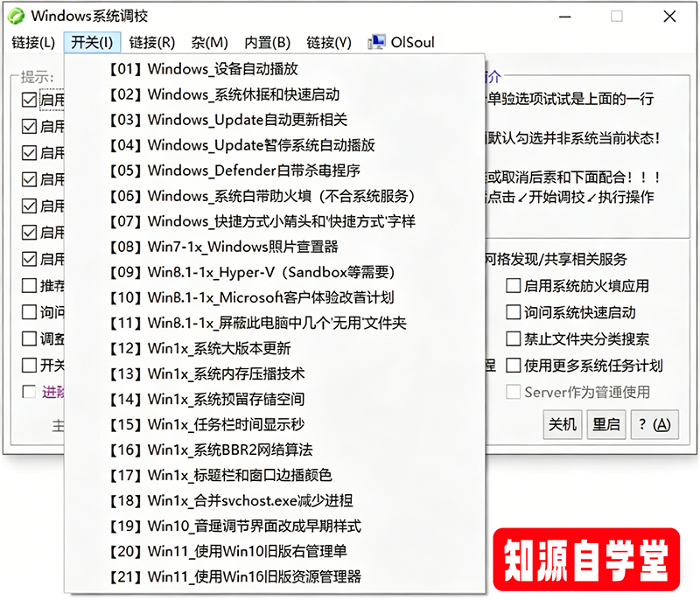
Task: Select 【05】 Windows_Defender自带杀毒程序
Action: [275, 171]
